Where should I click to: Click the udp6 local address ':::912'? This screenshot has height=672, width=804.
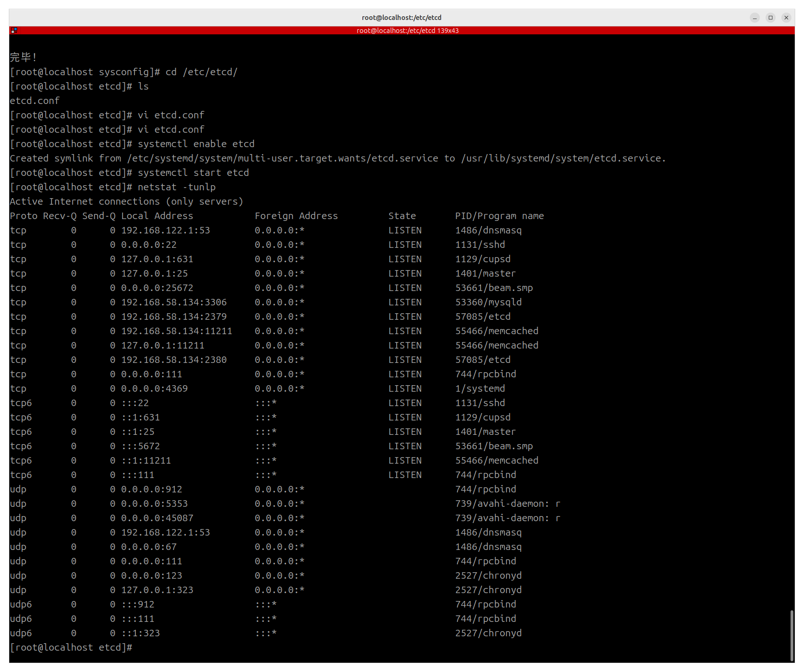[138, 604]
